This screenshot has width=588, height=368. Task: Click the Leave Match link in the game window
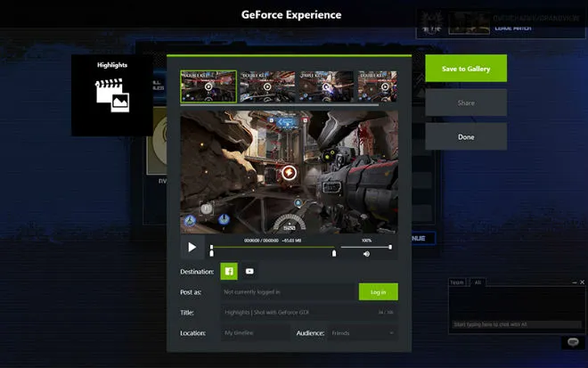[x=512, y=29]
